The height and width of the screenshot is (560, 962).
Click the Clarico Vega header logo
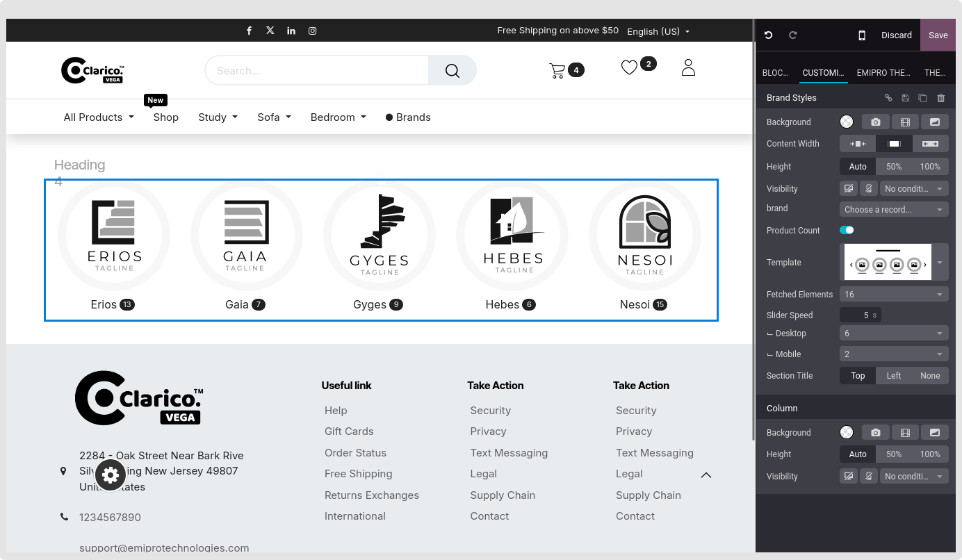92,70
